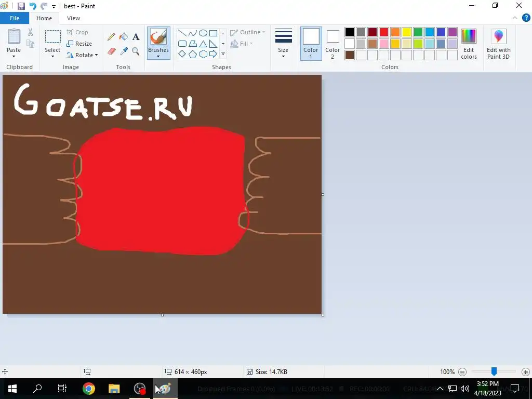Image resolution: width=532 pixels, height=399 pixels.
Task: Choose the Rounded rectangle shape
Action: tap(182, 44)
